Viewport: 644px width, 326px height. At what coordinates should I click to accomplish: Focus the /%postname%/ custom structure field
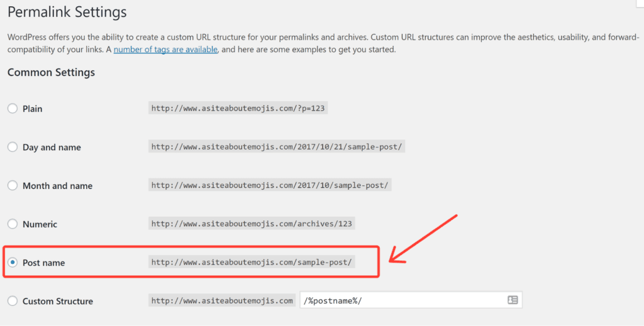(x=411, y=300)
